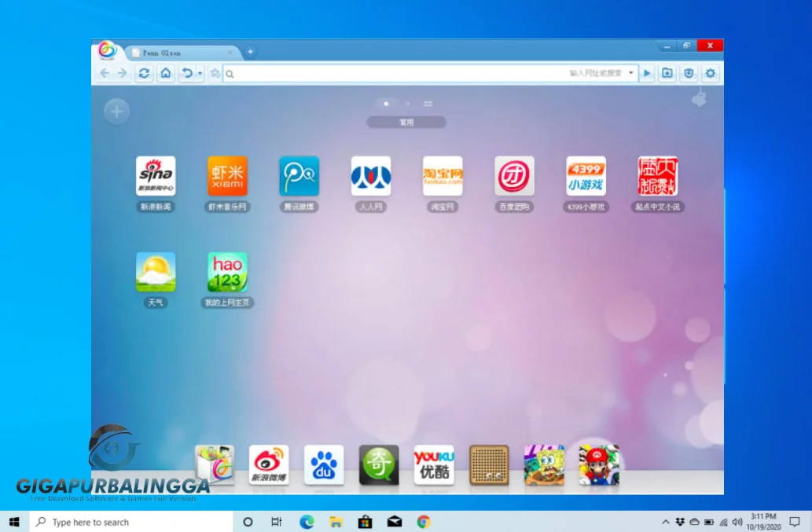This screenshot has height=532, width=812.
Task: Open a new tab with the plus button
Action: pyautogui.click(x=249, y=50)
